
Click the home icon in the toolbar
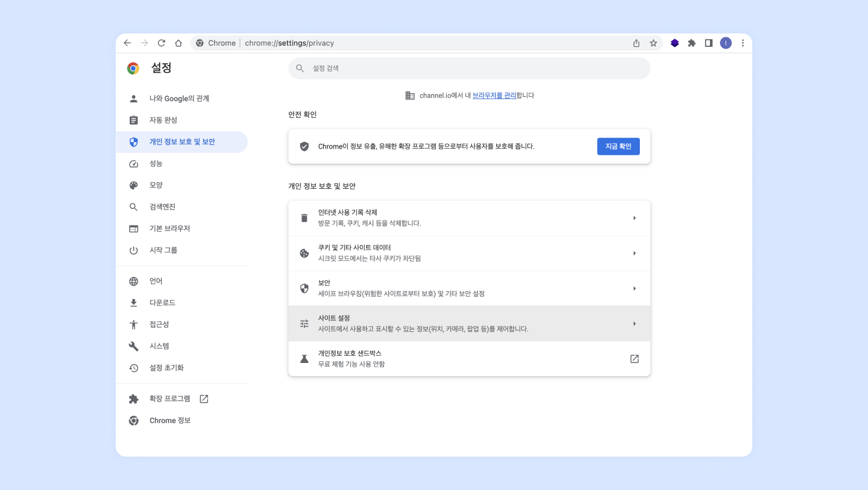[x=179, y=43]
